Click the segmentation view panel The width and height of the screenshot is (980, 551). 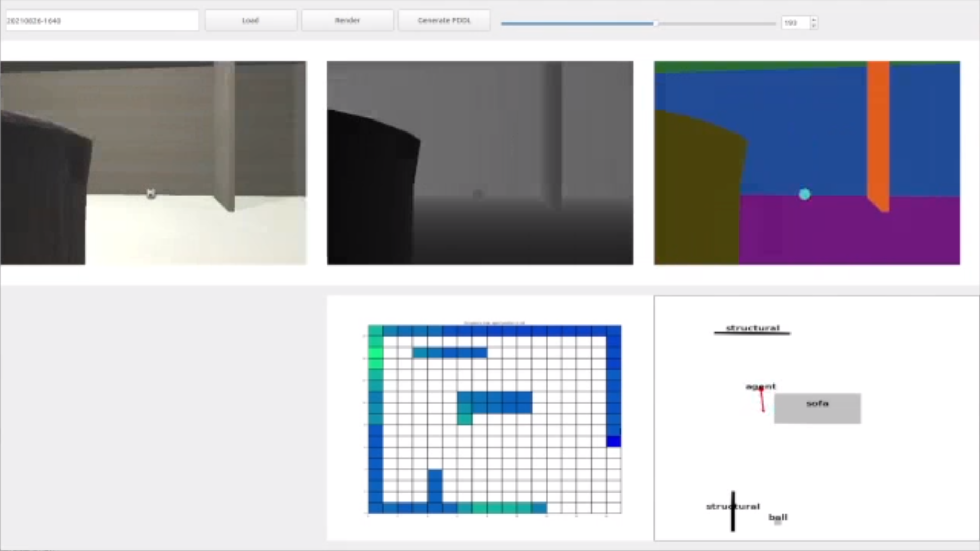806,162
